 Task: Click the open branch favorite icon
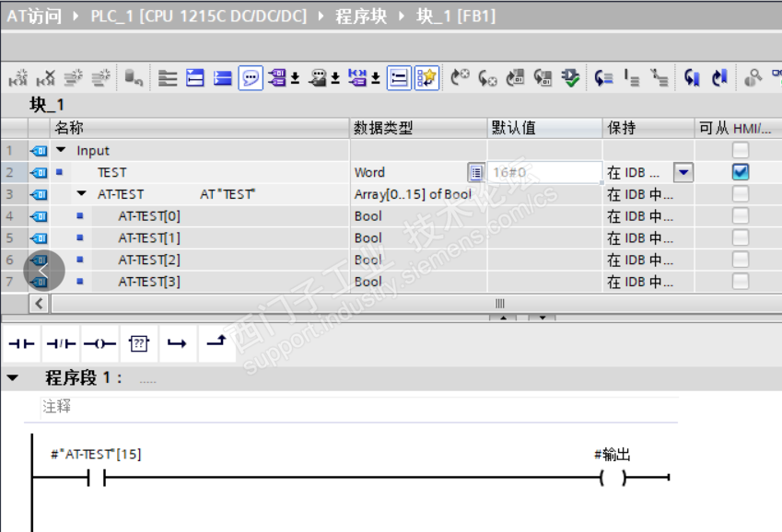click(x=178, y=343)
